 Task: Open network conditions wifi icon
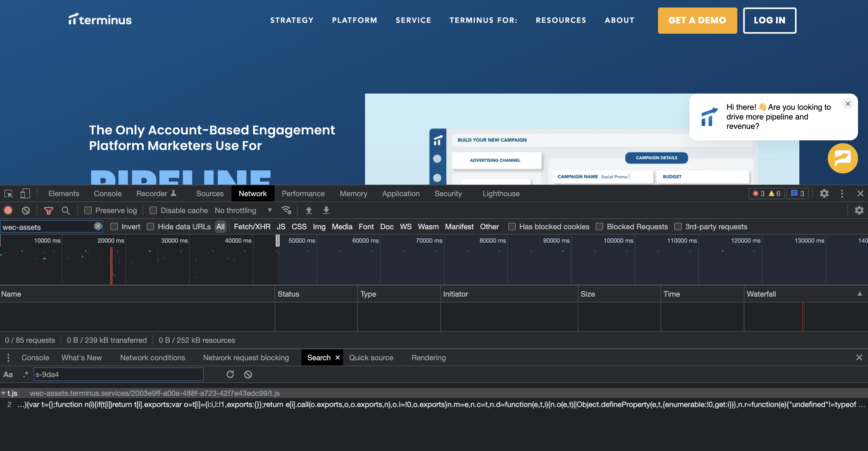tap(286, 210)
